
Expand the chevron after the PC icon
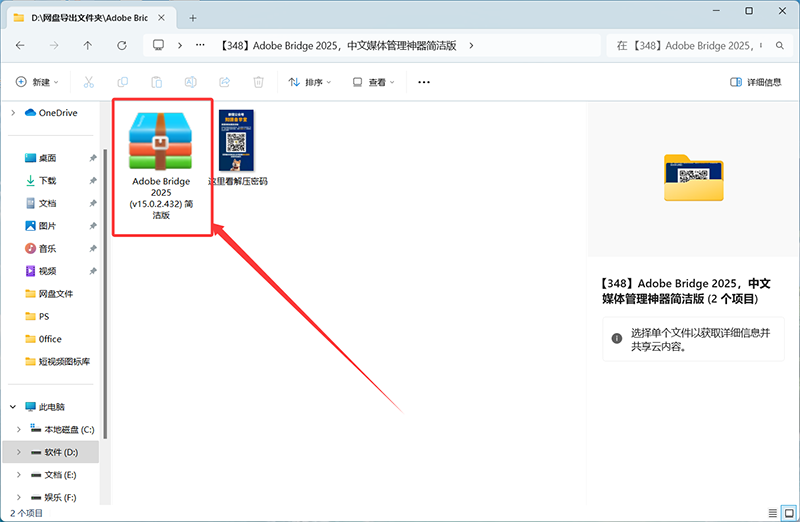[180, 45]
